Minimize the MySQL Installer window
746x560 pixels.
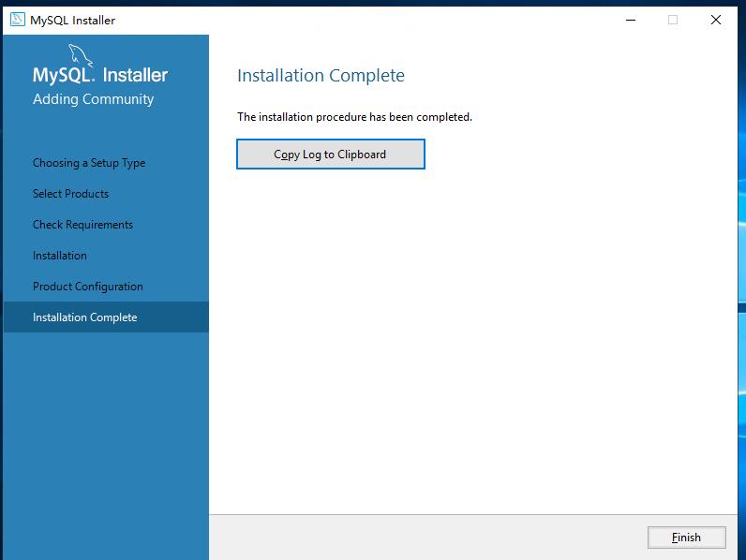[x=631, y=20]
